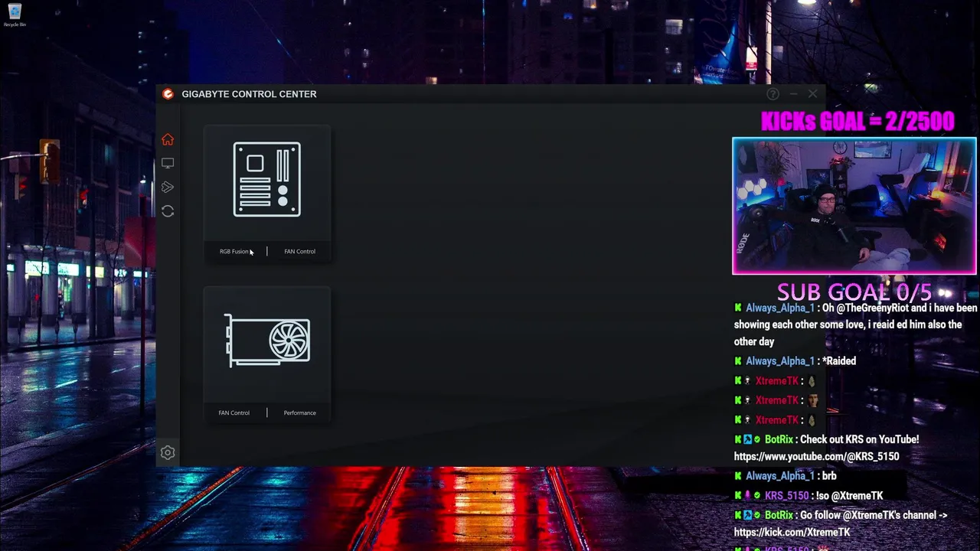Open the paper-plane sidebar icon

(x=168, y=187)
